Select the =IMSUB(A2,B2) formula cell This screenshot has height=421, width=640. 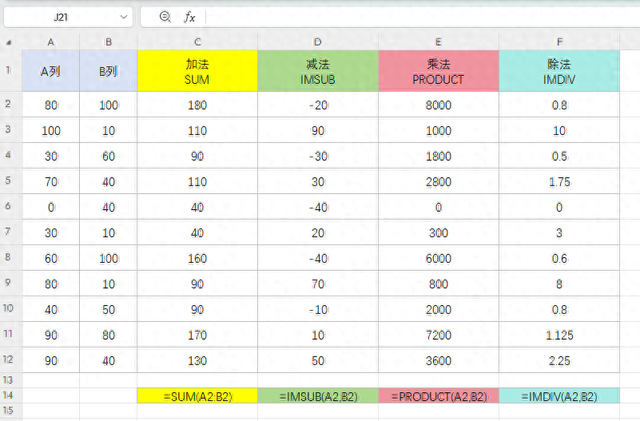coord(318,396)
